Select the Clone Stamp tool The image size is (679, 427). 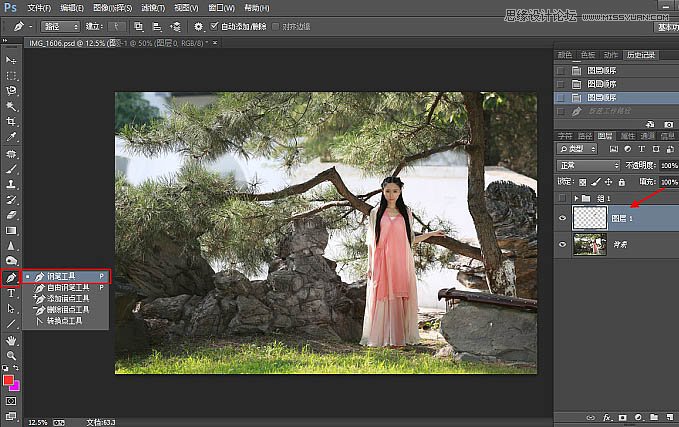(x=11, y=184)
